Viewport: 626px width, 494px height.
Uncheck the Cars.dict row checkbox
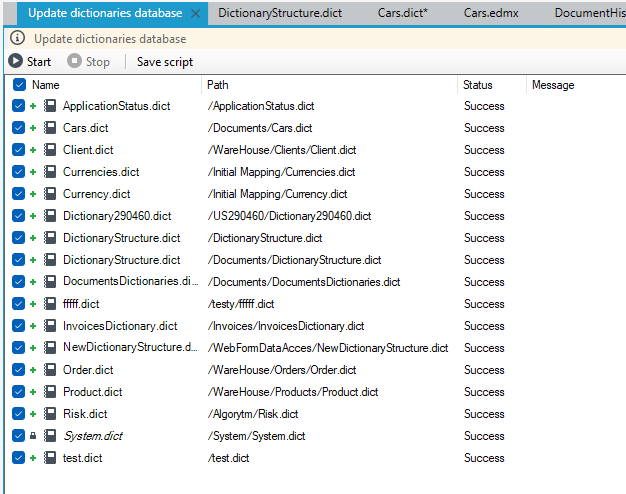[x=18, y=128]
